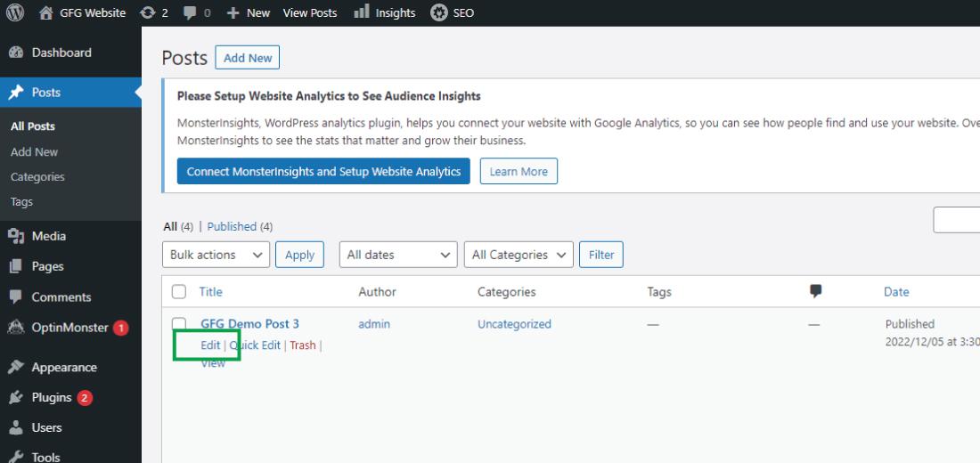This screenshot has width=980, height=463.
Task: Click Connect MonsterInsights and Setup Website Analytics
Action: [x=323, y=172]
